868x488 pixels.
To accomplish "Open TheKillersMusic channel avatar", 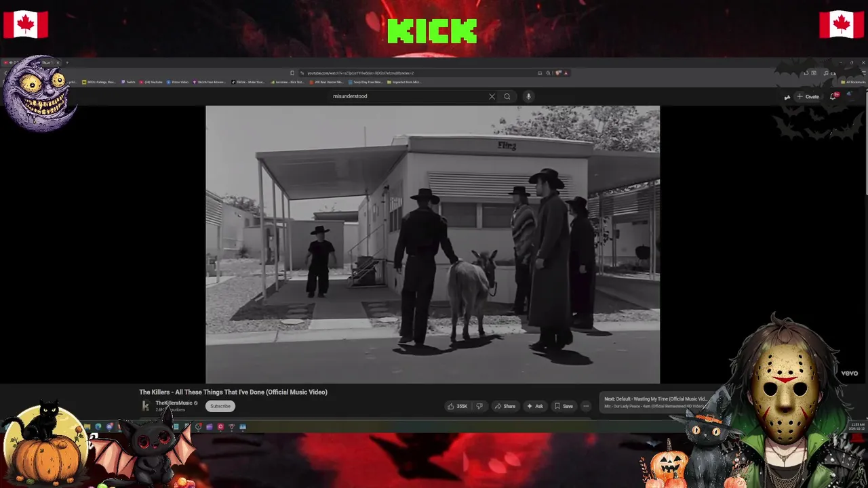I will pyautogui.click(x=145, y=406).
